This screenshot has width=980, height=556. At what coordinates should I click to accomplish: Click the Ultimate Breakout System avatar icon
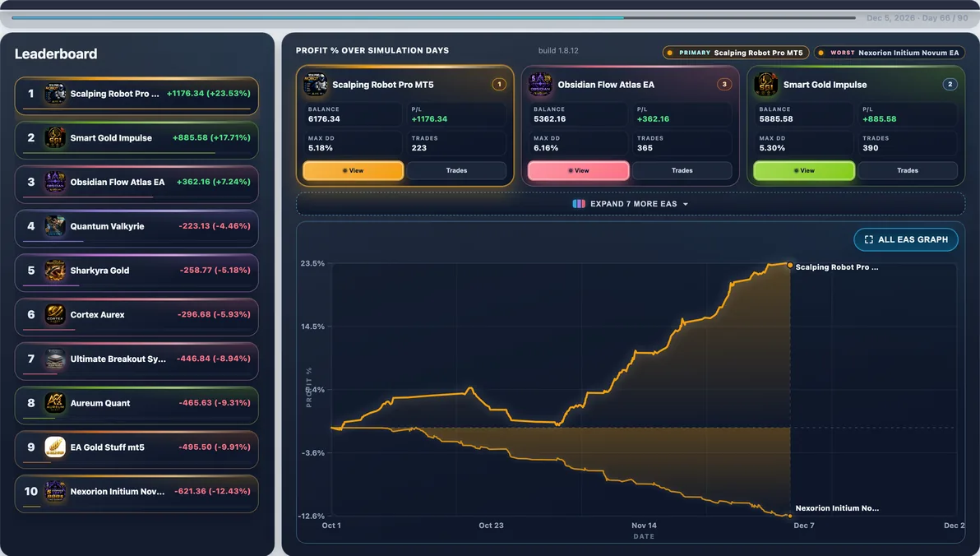[55, 359]
